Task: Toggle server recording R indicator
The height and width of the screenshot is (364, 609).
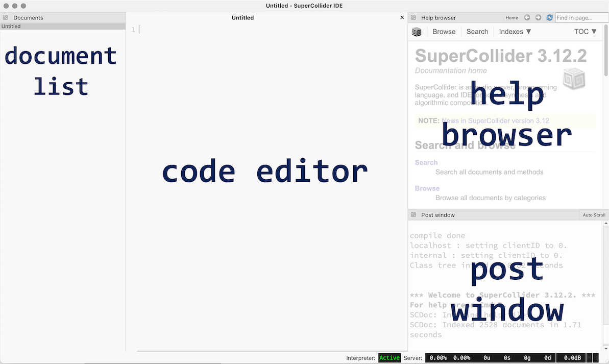Action: click(595, 358)
